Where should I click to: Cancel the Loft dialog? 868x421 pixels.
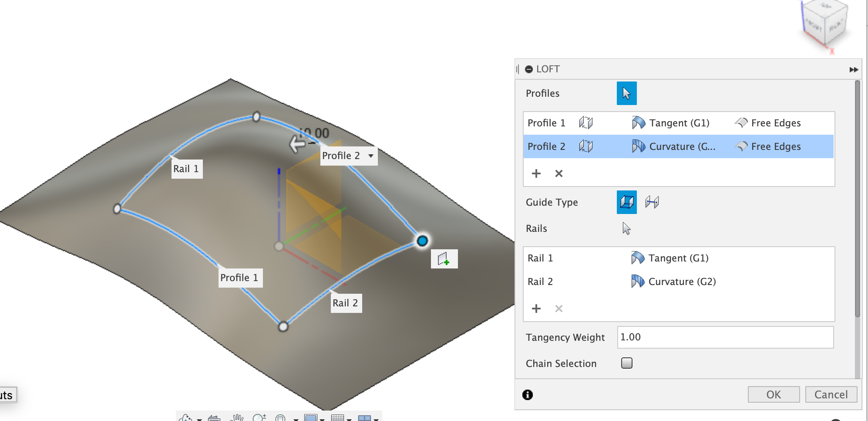[x=831, y=394]
